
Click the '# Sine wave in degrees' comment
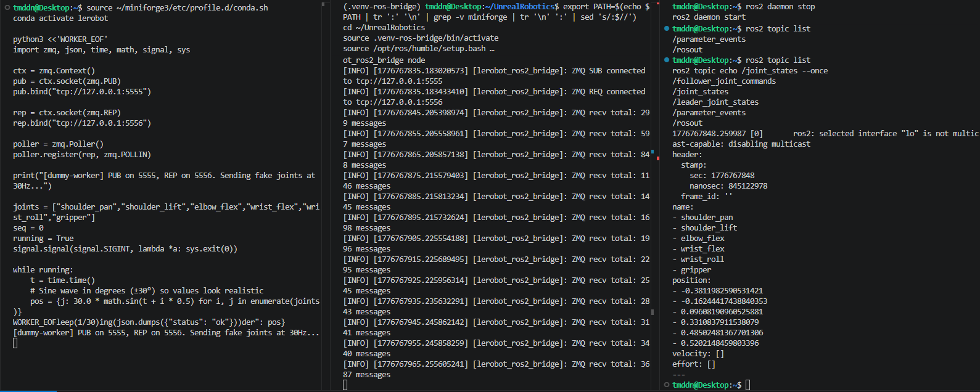147,290
